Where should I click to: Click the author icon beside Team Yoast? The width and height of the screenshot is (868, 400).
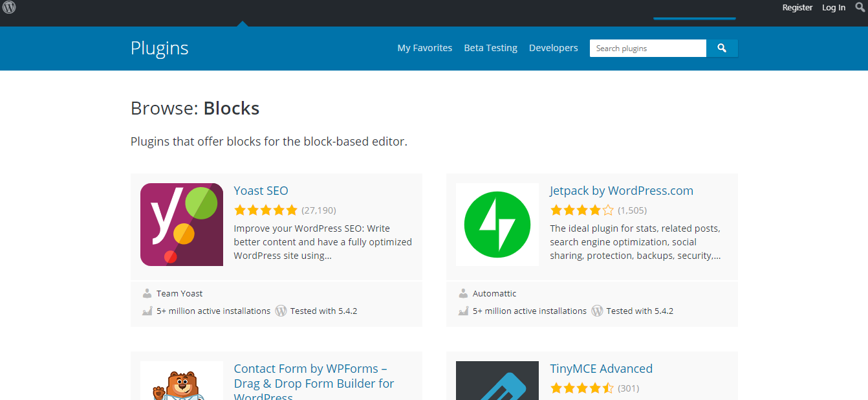tap(147, 293)
